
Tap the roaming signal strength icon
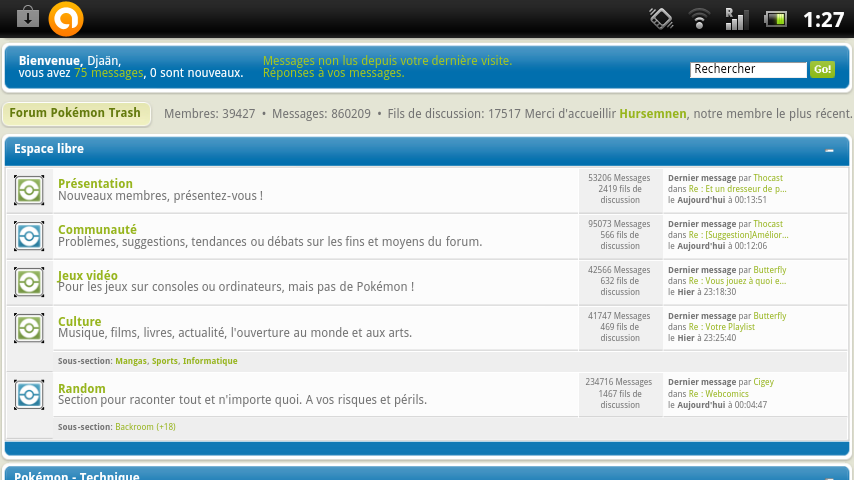coord(735,19)
